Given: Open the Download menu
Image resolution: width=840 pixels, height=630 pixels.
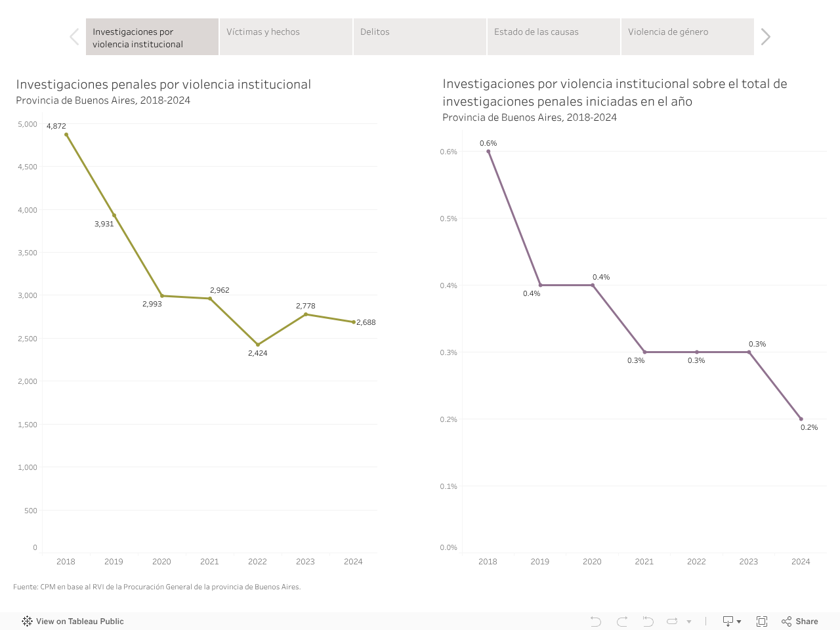Looking at the screenshot, I should [x=731, y=621].
